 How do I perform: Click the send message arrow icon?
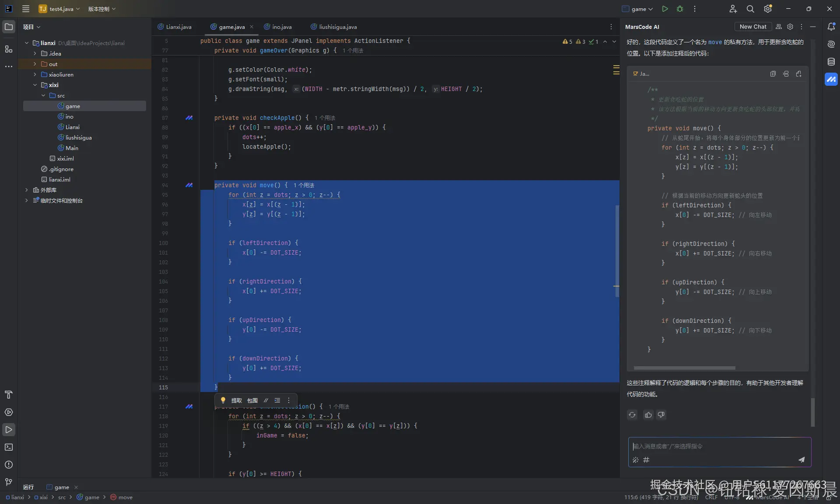(x=801, y=459)
